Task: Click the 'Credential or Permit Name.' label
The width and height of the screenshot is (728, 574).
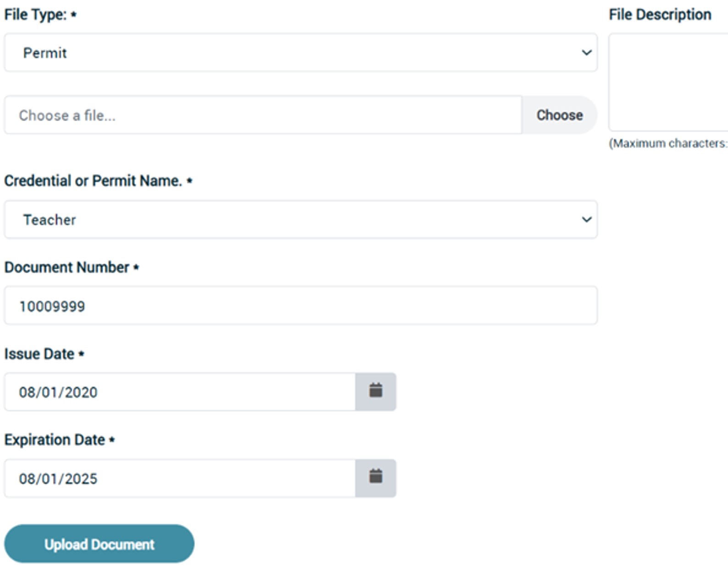Action: click(x=93, y=181)
